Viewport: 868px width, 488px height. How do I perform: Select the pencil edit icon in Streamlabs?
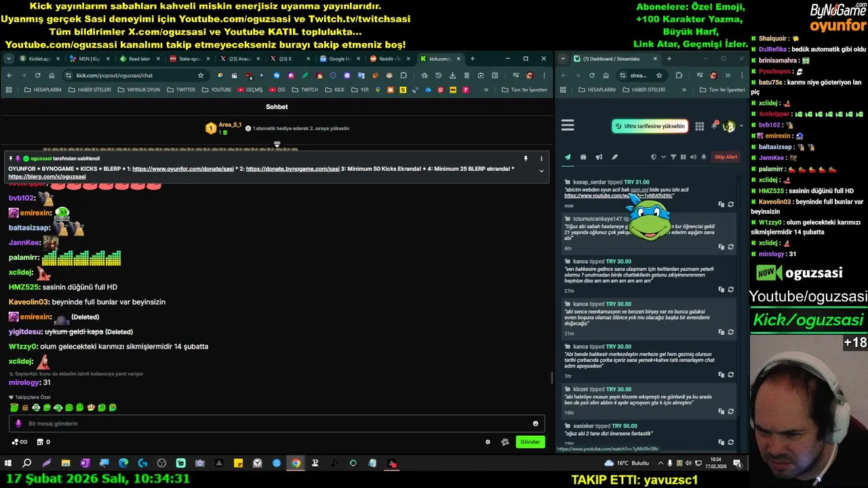(614, 157)
